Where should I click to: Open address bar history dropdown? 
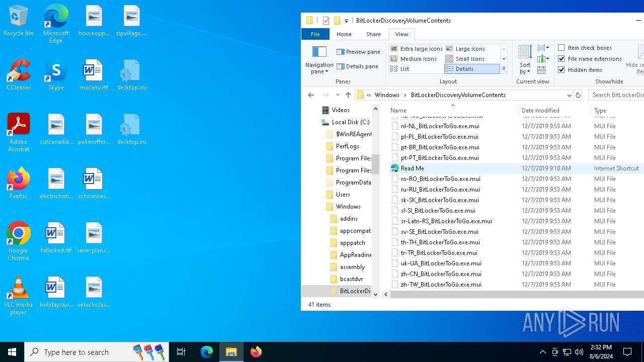pos(569,95)
